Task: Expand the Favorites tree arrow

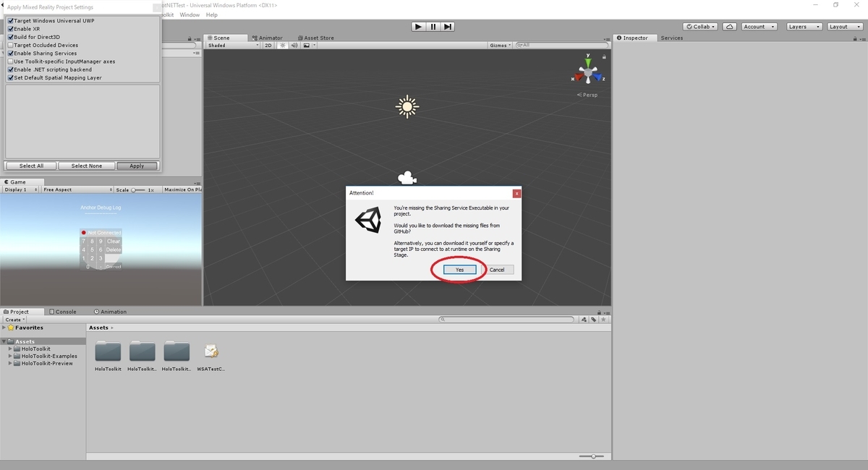Action: click(4, 328)
